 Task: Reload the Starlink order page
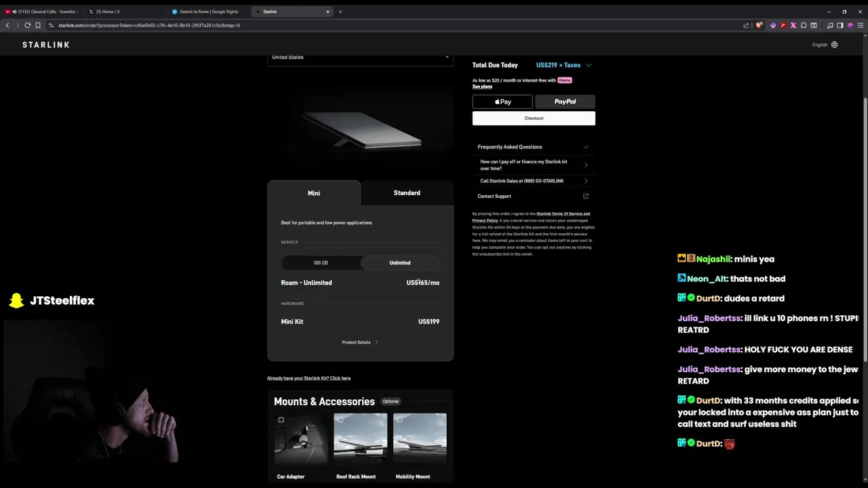[28, 25]
